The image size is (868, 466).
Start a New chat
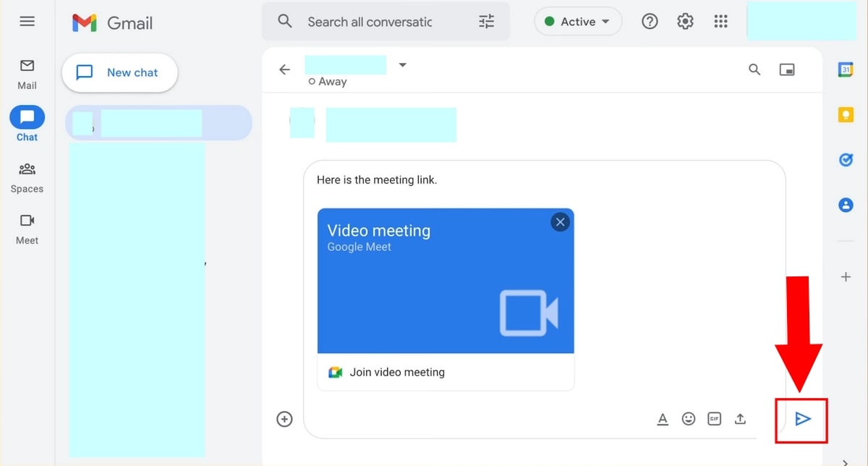coord(120,72)
